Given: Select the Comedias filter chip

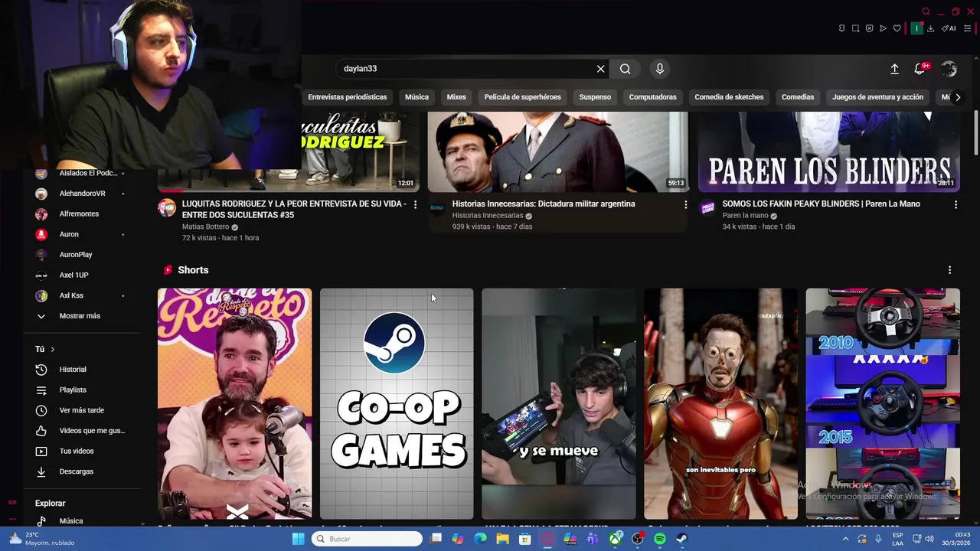Looking at the screenshot, I should click(798, 97).
